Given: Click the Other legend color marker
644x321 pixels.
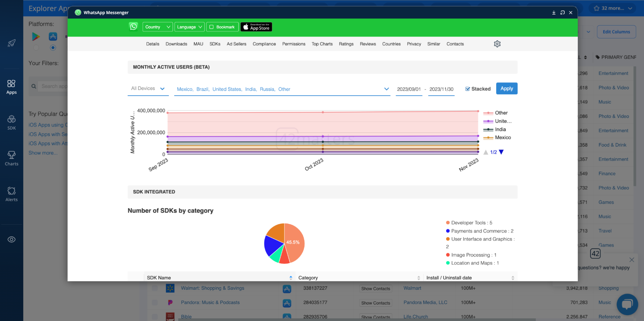Looking at the screenshot, I should pos(488,113).
